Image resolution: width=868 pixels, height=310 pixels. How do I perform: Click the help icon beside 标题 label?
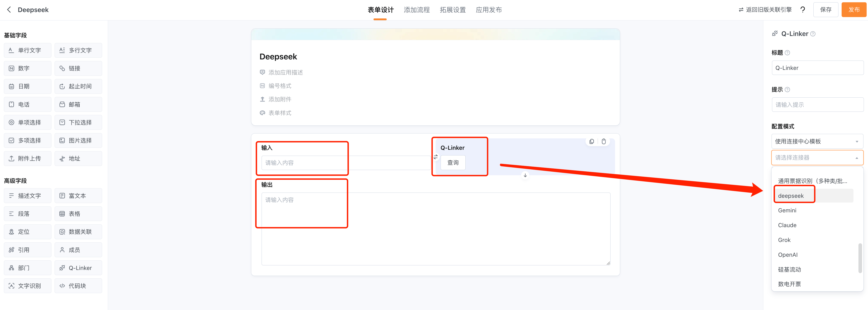pyautogui.click(x=787, y=53)
